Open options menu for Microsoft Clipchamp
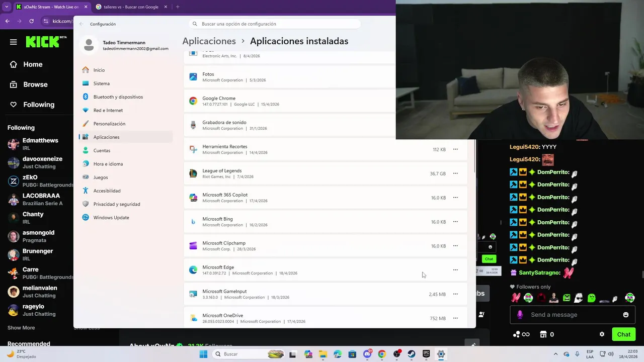Image resolution: width=644 pixels, height=362 pixels. click(x=455, y=246)
